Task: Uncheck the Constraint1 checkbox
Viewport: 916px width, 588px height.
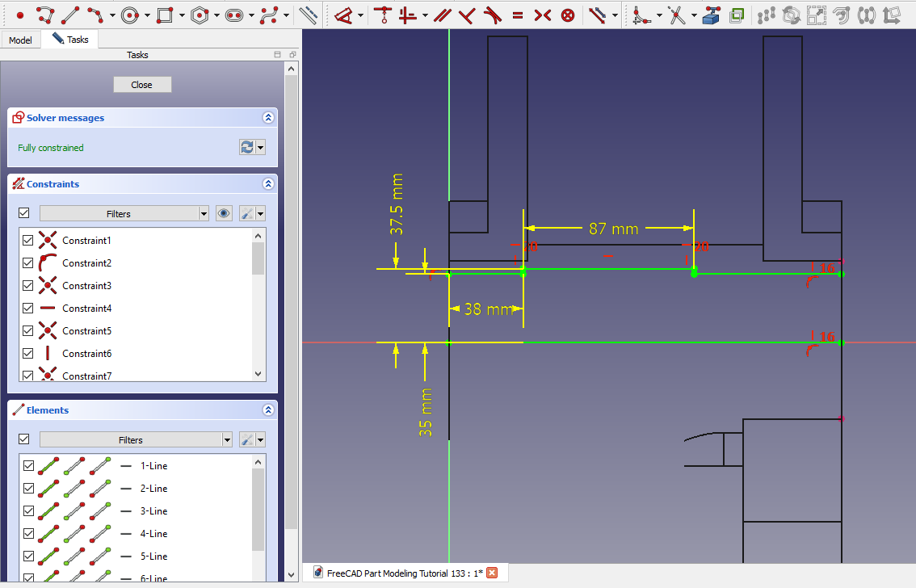Action: 28,241
